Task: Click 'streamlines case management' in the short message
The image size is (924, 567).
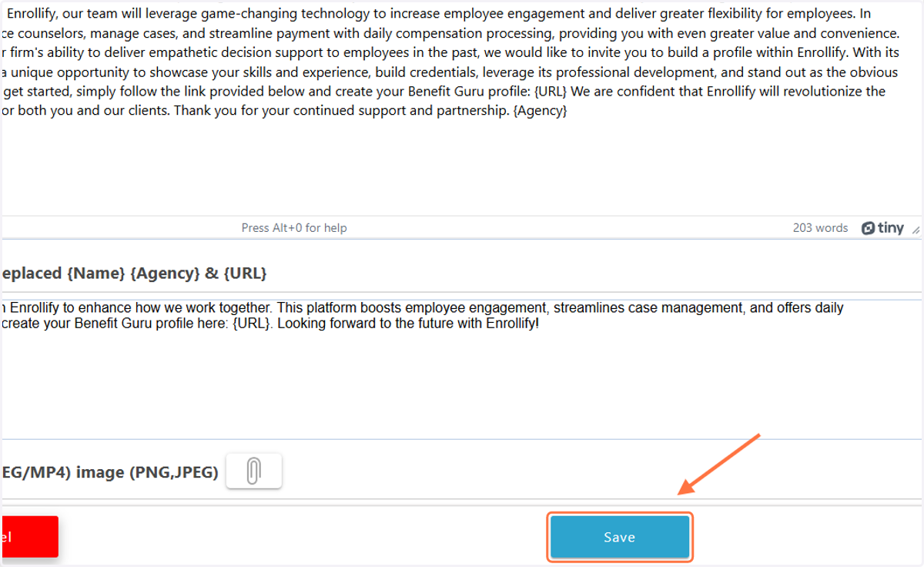Action: 648,307
